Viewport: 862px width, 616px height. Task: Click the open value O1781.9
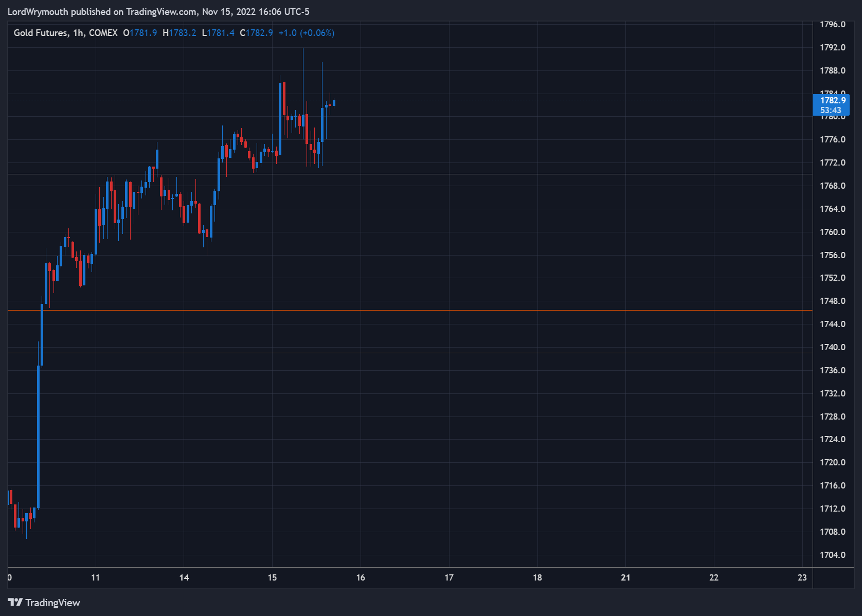point(140,33)
